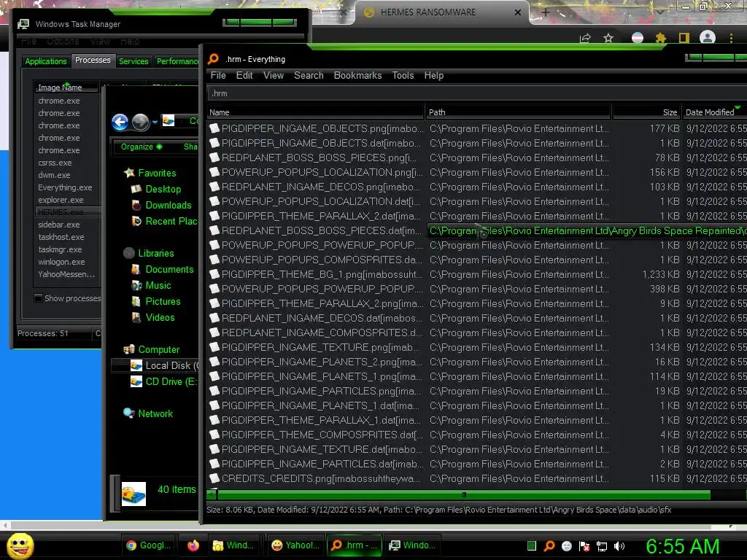Sort results by the Size column
The height and width of the screenshot is (560, 747).
coord(646,112)
